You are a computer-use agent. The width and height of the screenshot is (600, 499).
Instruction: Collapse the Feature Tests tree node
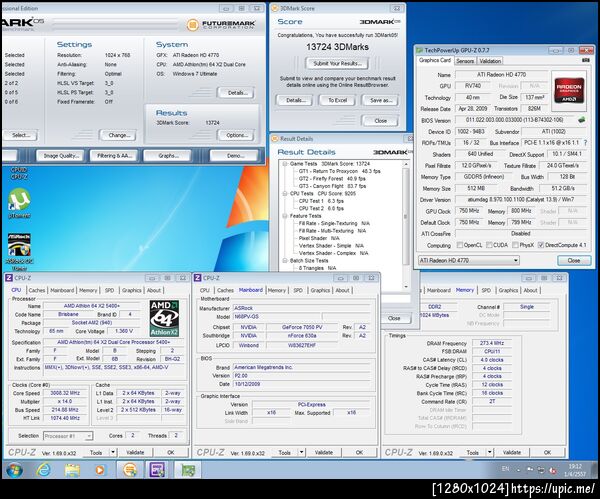(285, 216)
